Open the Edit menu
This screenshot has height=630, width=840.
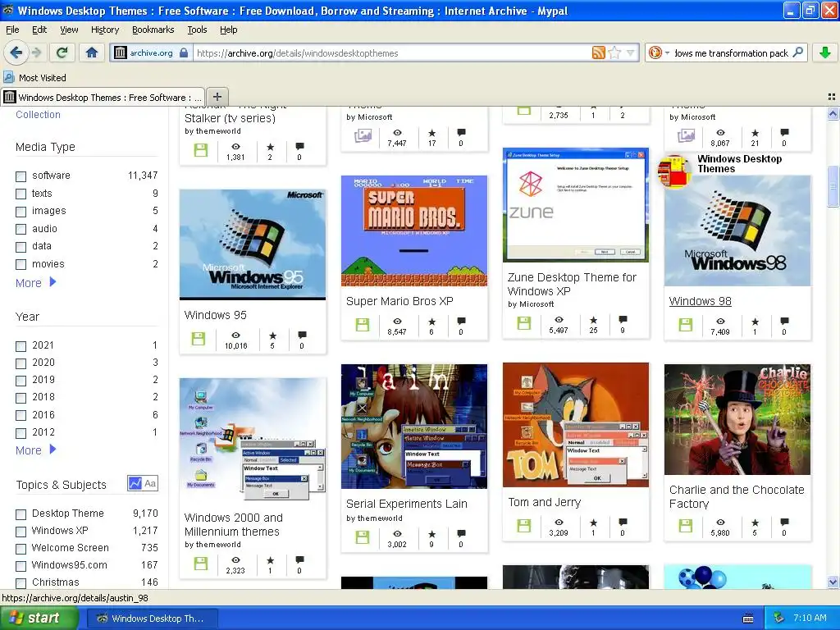[39, 30]
